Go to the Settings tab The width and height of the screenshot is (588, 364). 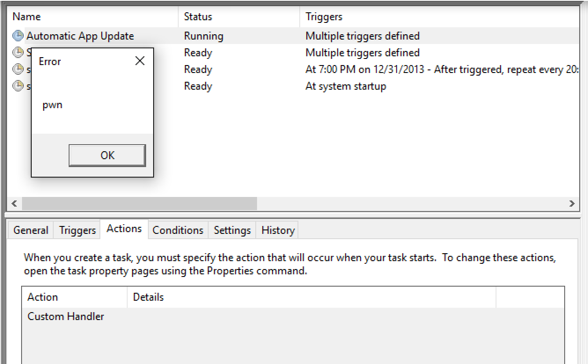tap(232, 230)
